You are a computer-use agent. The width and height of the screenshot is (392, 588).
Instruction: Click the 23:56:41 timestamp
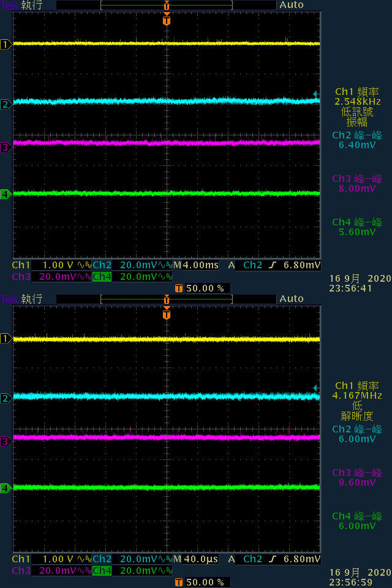click(x=350, y=288)
